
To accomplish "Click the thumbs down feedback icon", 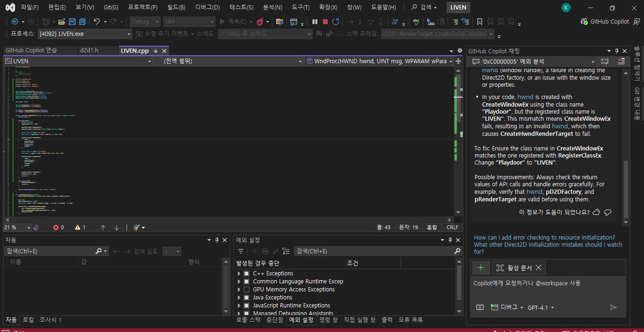I will [608, 212].
